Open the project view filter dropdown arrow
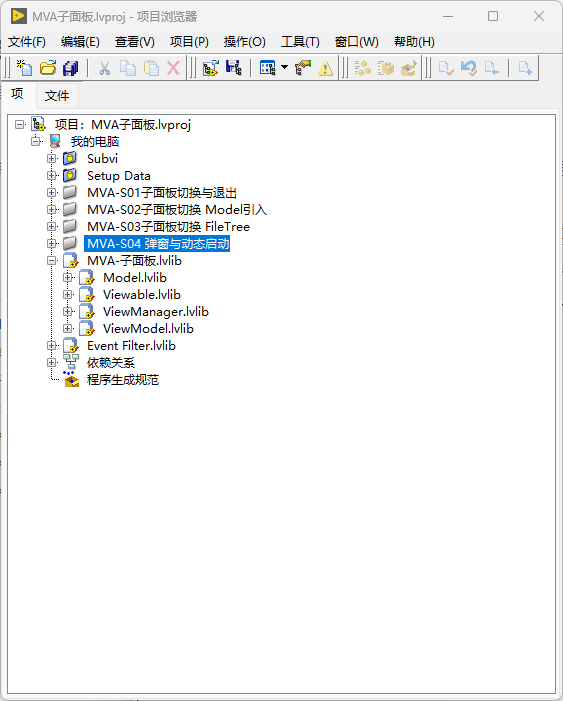 tap(284, 68)
